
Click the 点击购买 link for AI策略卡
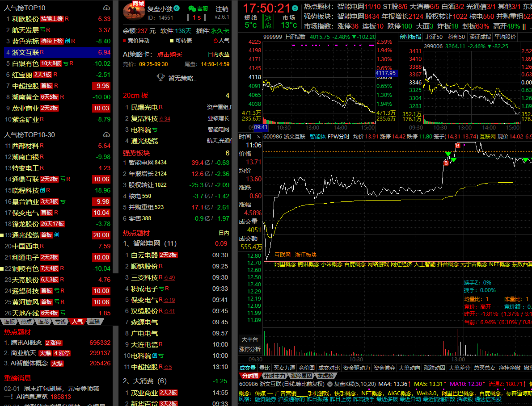[169, 54]
